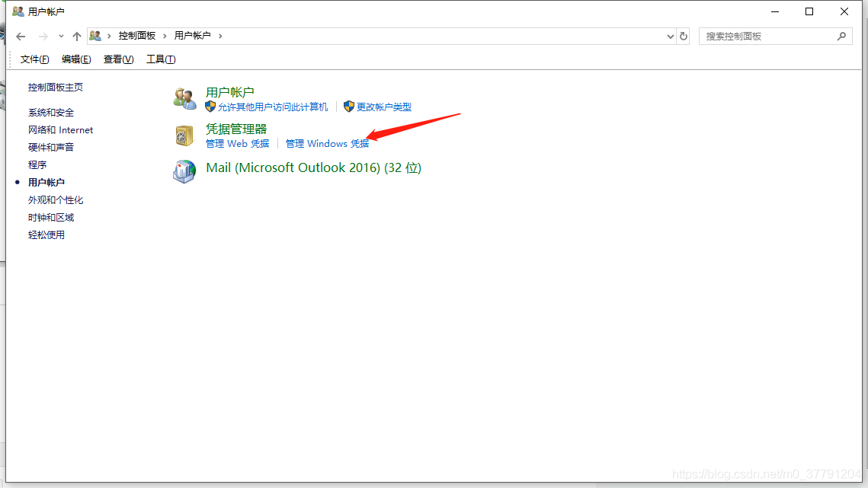The width and height of the screenshot is (868, 488).
Task: Click 控制面板 breadcrumb in address bar
Action: coord(136,36)
